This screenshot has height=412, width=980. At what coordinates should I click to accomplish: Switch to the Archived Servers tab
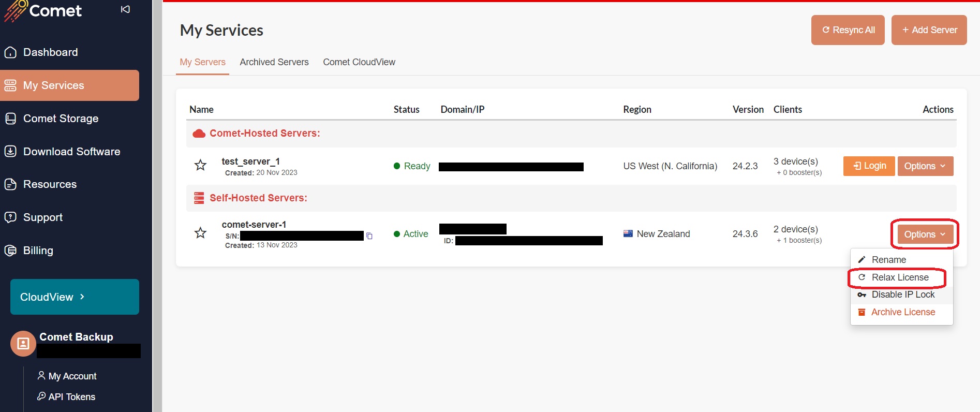[x=274, y=62]
